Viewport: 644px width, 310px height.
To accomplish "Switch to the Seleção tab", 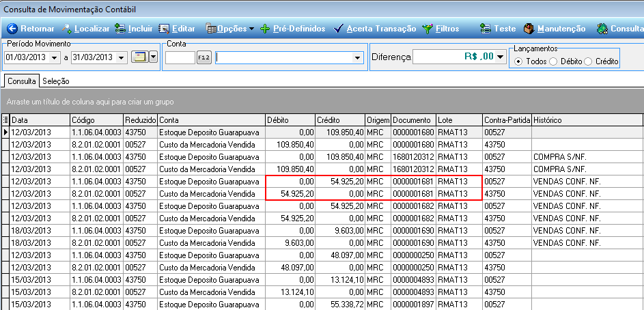I will (x=56, y=81).
